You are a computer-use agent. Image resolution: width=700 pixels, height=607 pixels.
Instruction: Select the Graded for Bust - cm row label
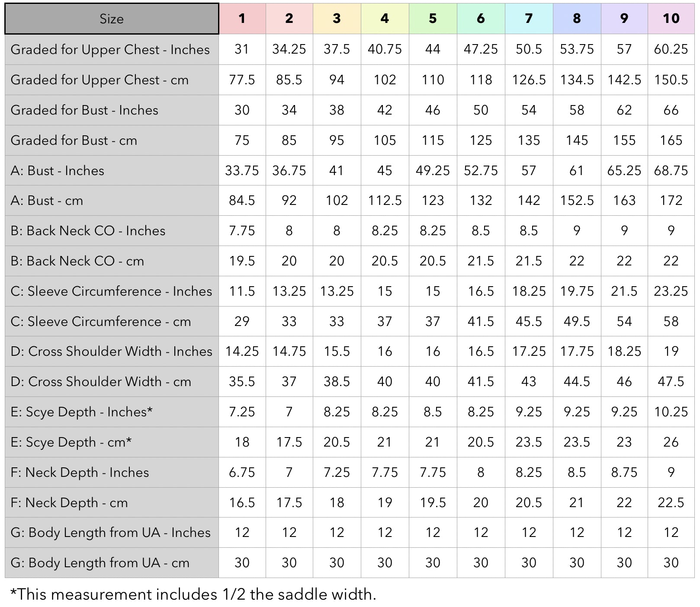(x=74, y=141)
